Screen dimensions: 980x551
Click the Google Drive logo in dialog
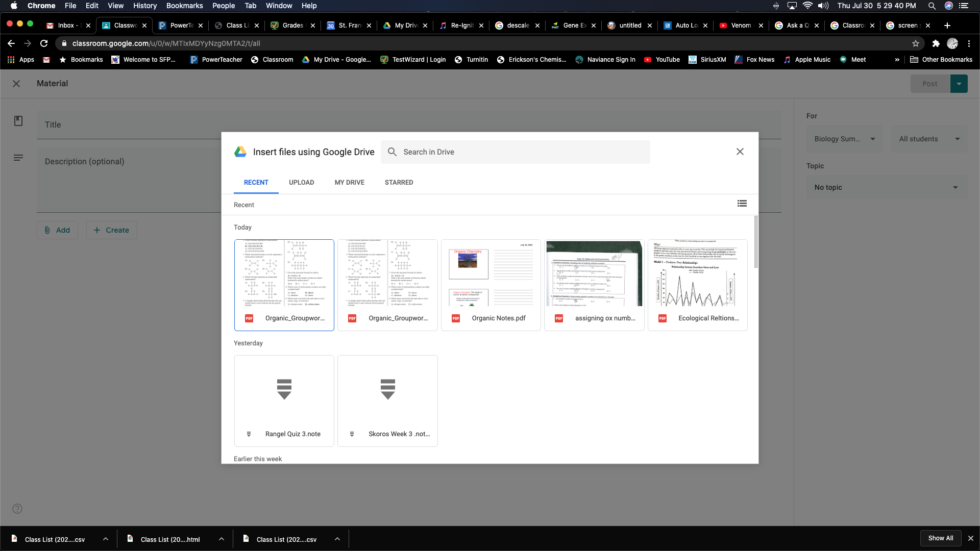click(x=240, y=152)
